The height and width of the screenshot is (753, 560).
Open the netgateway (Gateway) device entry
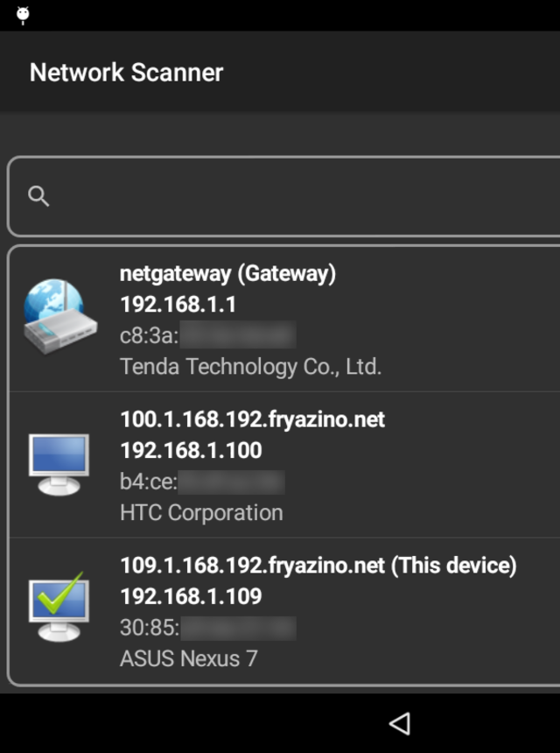pyautogui.click(x=227, y=274)
